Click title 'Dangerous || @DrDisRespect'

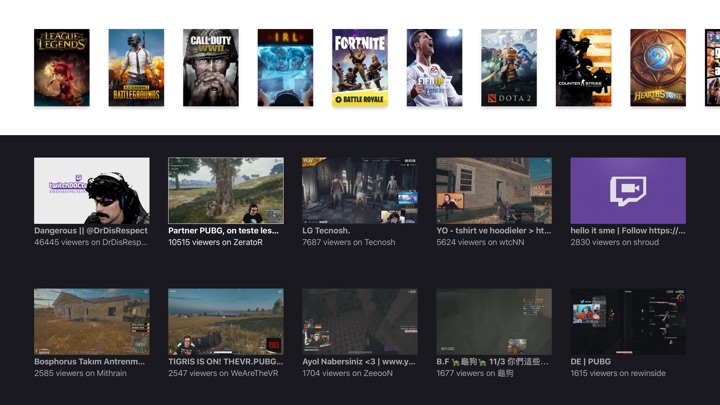point(91,231)
